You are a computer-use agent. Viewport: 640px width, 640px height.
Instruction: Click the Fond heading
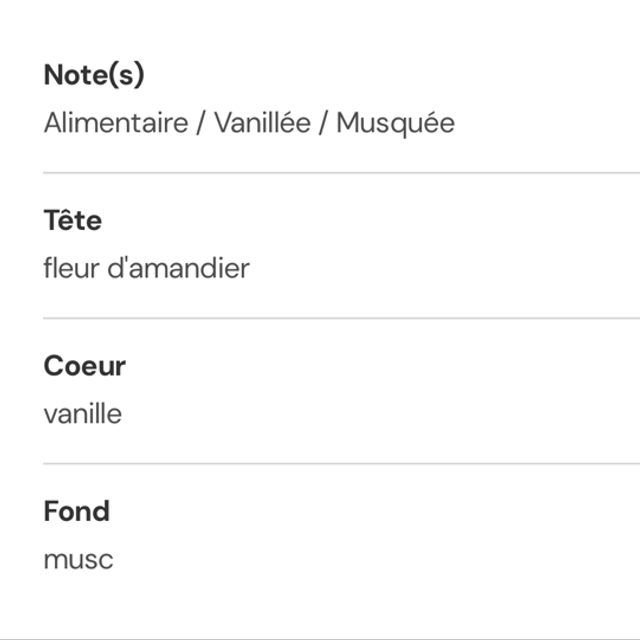click(x=77, y=511)
